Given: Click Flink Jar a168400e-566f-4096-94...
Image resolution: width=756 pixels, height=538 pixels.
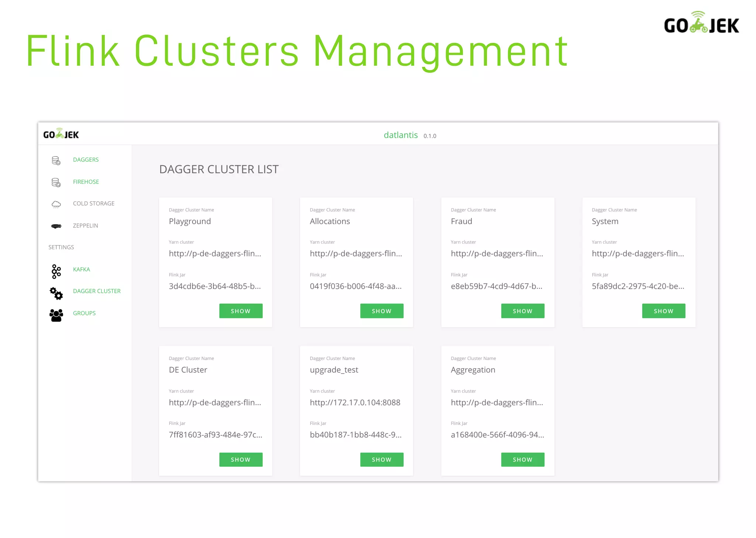Looking at the screenshot, I should (498, 435).
